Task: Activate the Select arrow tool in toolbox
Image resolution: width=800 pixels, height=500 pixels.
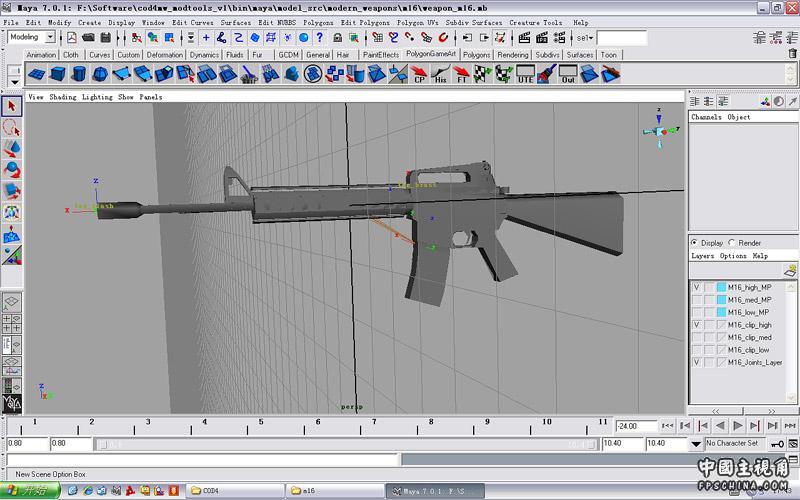Action: pos(12,107)
